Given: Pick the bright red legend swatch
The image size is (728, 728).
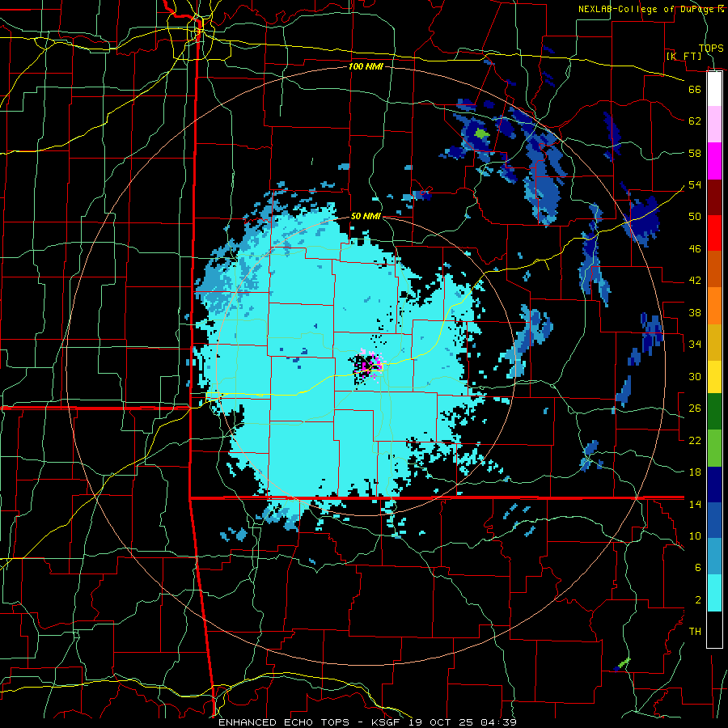Looking at the screenshot, I should tap(714, 233).
